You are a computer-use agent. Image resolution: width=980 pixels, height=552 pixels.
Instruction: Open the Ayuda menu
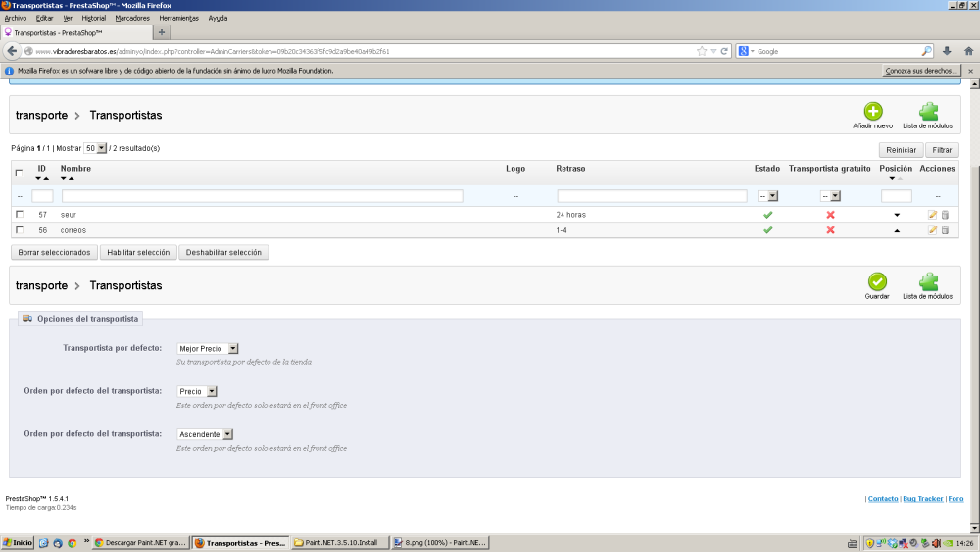[x=218, y=18]
